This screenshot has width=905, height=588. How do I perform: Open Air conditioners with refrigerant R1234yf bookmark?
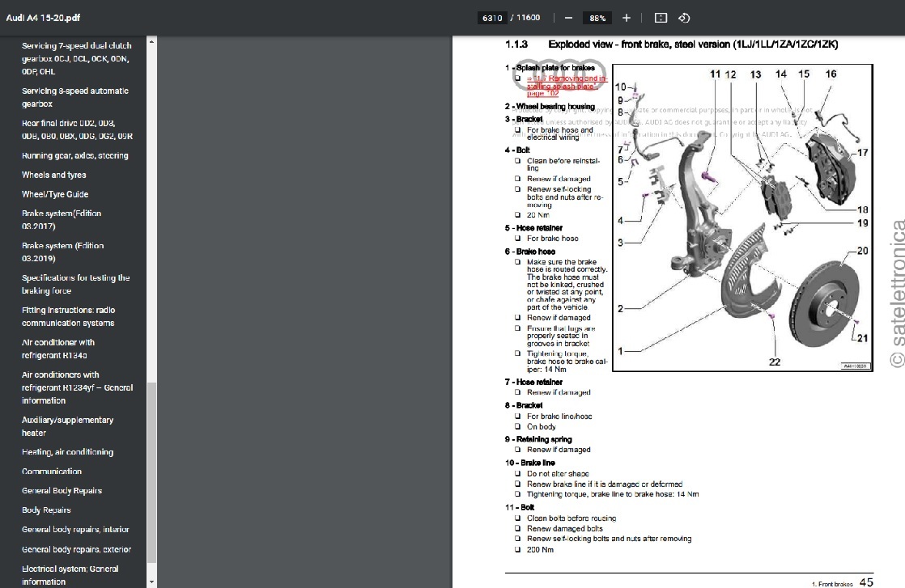tap(78, 387)
